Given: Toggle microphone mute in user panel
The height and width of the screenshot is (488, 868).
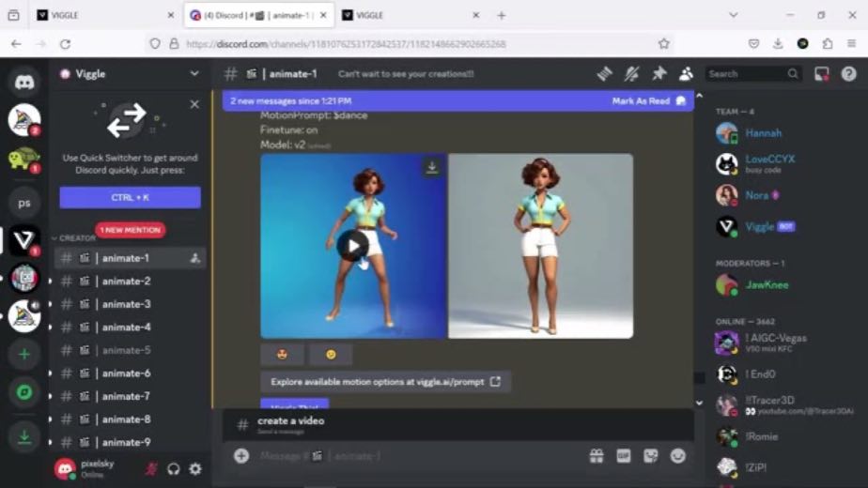Looking at the screenshot, I should (150, 469).
